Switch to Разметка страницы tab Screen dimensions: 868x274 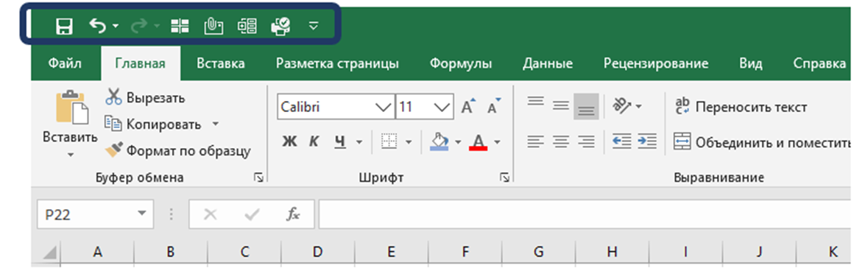(337, 63)
